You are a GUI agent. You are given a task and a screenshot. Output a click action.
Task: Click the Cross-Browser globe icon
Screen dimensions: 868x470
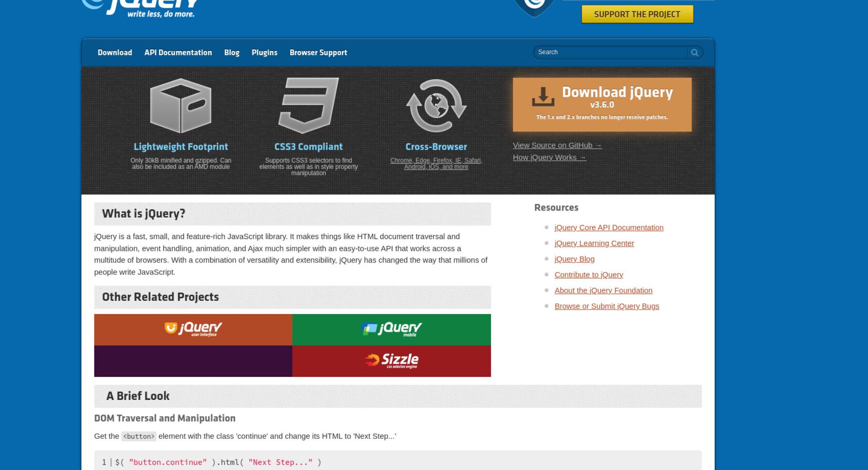point(436,106)
